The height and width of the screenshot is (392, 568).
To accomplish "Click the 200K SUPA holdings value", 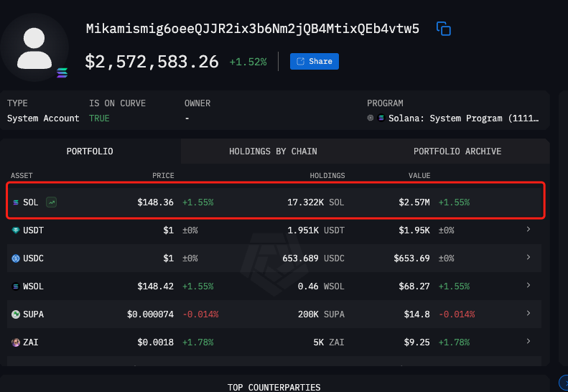I will [x=321, y=314].
